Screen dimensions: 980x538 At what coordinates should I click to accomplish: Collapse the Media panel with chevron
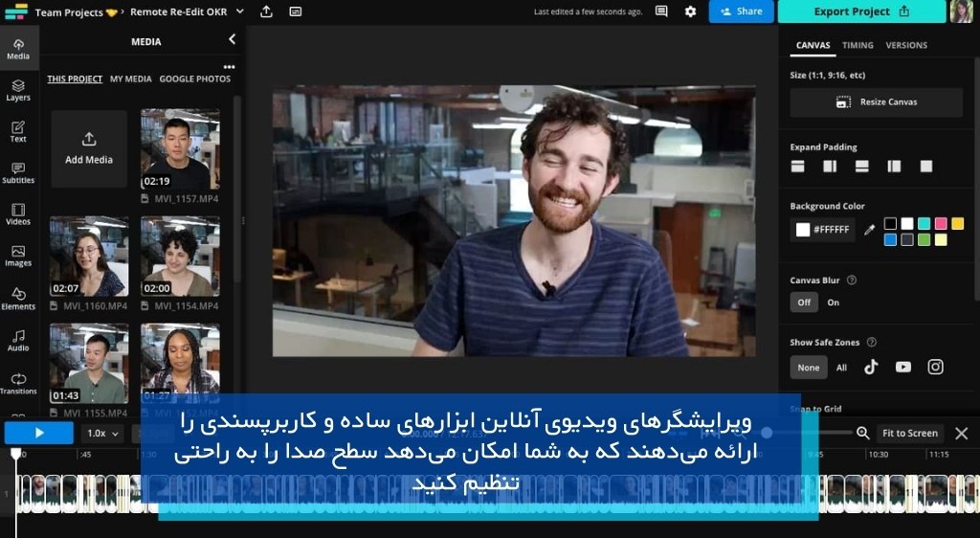pyautogui.click(x=232, y=39)
